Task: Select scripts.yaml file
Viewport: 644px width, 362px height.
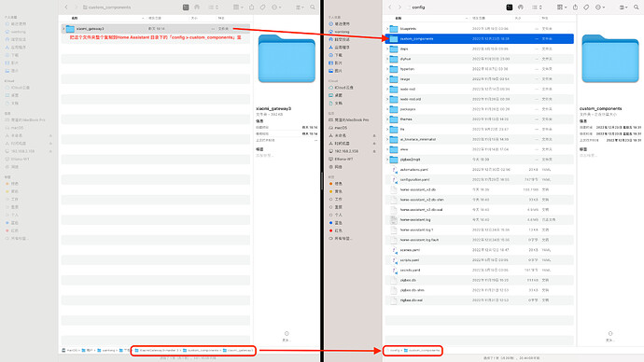Action: click(x=480, y=260)
